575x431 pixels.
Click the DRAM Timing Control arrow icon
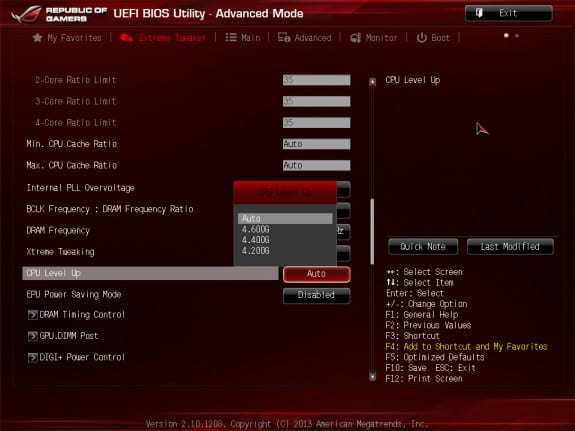[33, 315]
